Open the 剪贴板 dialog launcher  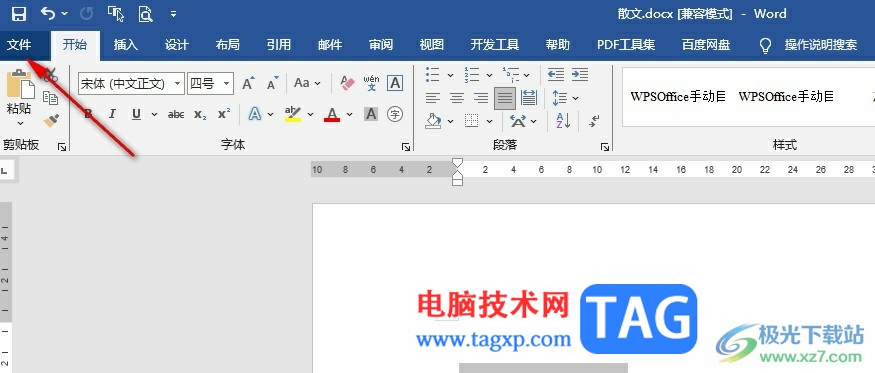(x=62, y=146)
